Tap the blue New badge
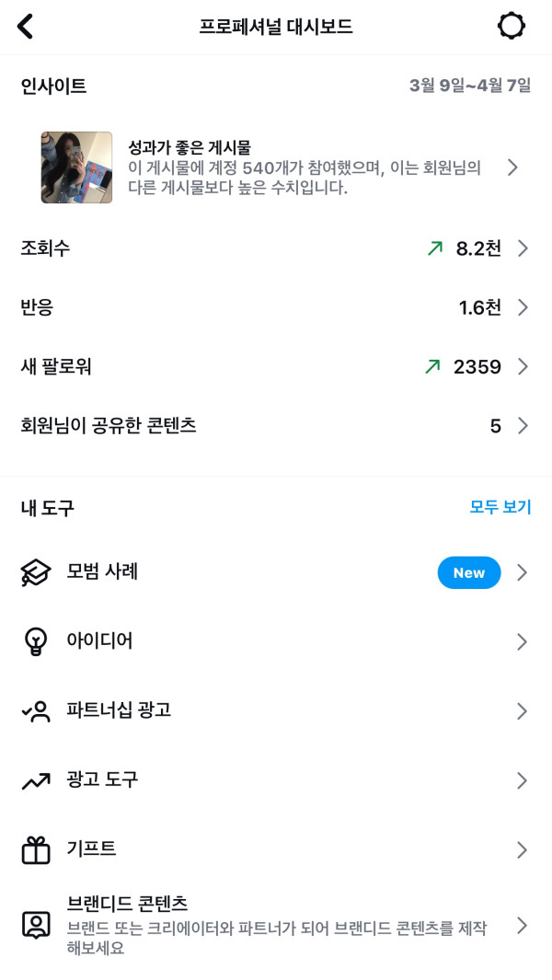 tap(468, 572)
